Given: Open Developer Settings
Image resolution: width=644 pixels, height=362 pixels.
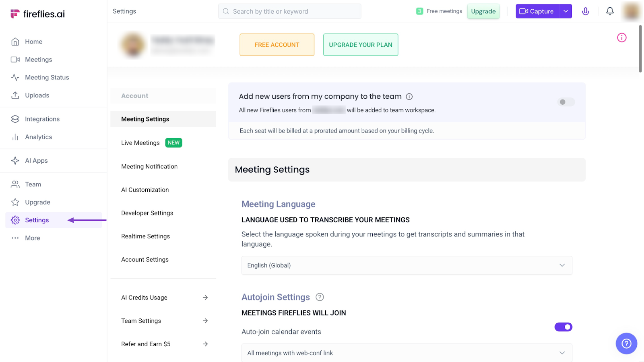Looking at the screenshot, I should click(147, 213).
